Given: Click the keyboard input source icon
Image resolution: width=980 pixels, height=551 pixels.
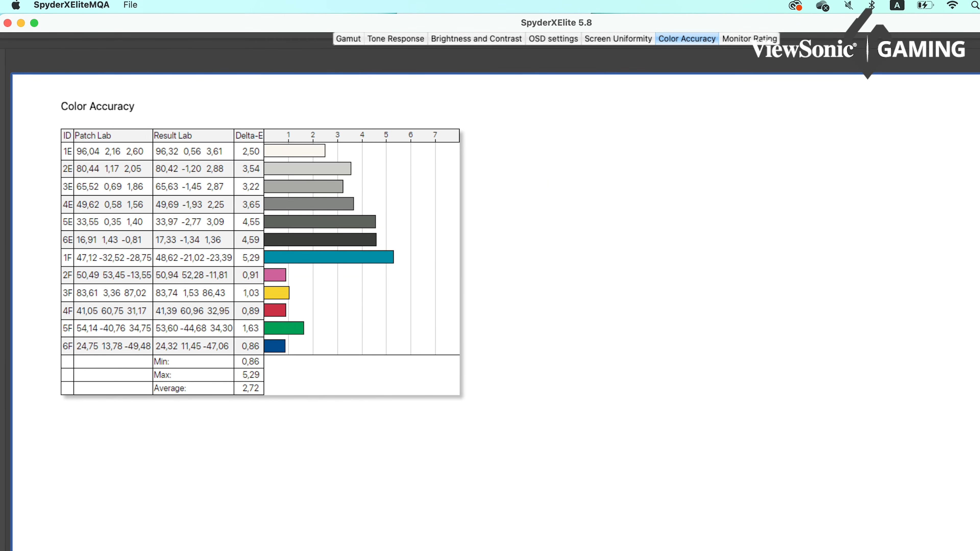Looking at the screenshot, I should pos(897,5).
